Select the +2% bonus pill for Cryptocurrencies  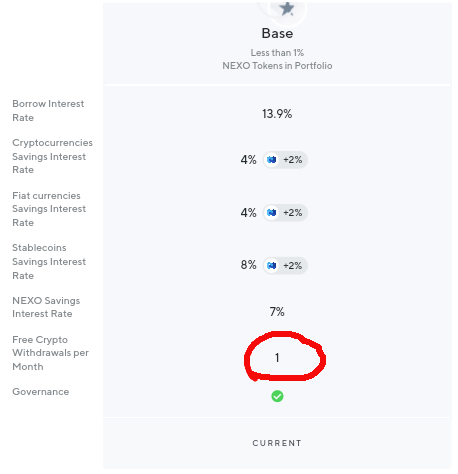285,160
